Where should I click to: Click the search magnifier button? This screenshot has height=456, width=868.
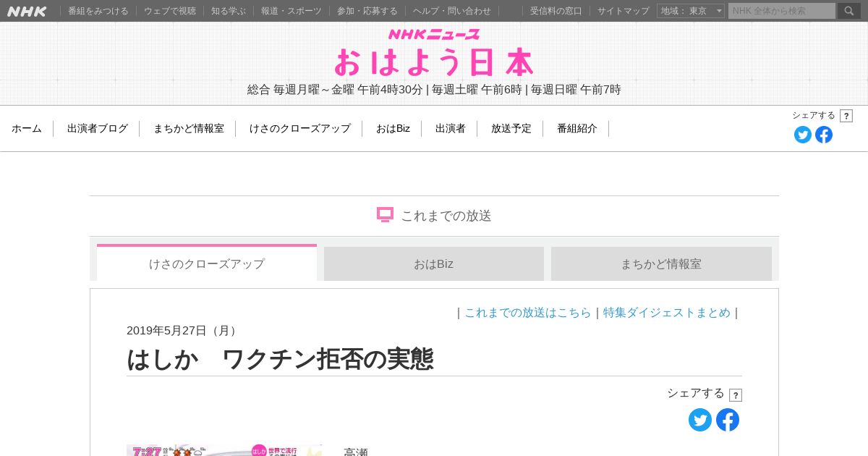849,11
